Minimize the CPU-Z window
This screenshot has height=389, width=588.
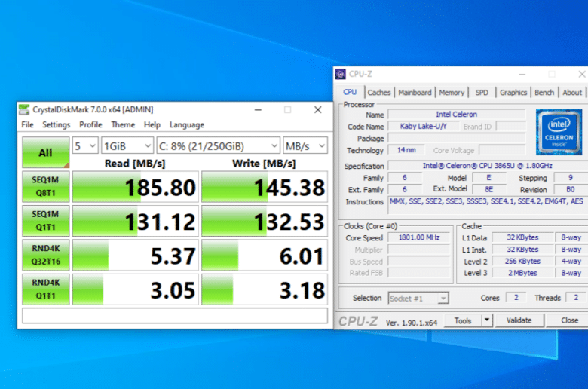click(522, 75)
